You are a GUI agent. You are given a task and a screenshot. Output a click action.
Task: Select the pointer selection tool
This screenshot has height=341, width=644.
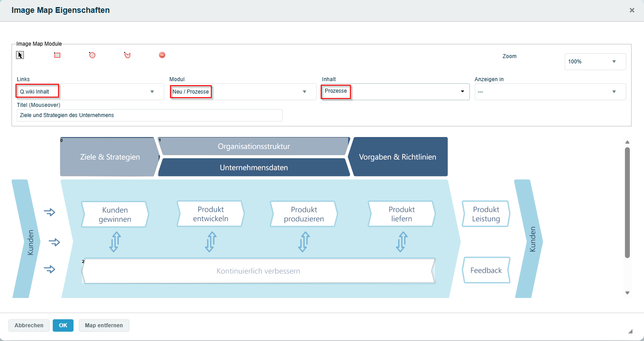click(20, 55)
